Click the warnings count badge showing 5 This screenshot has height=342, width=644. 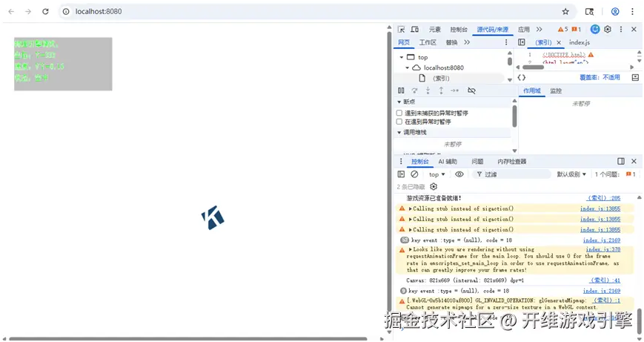pos(562,29)
